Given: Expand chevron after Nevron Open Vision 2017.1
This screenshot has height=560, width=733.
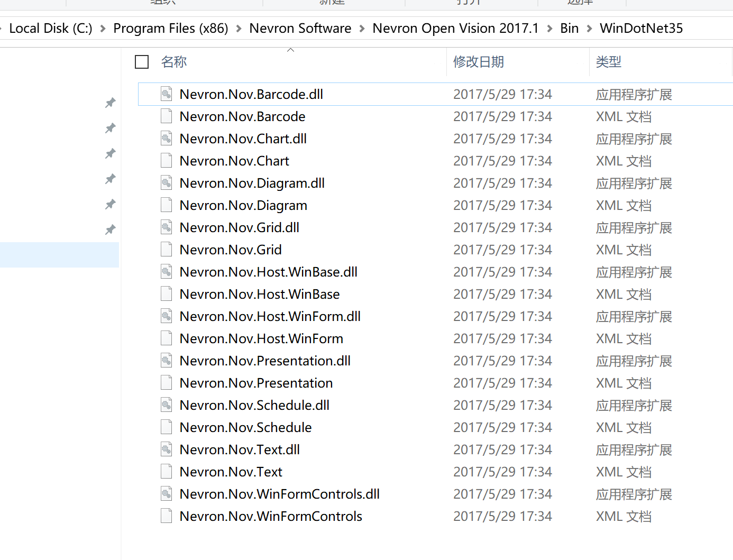Looking at the screenshot, I should (x=549, y=29).
